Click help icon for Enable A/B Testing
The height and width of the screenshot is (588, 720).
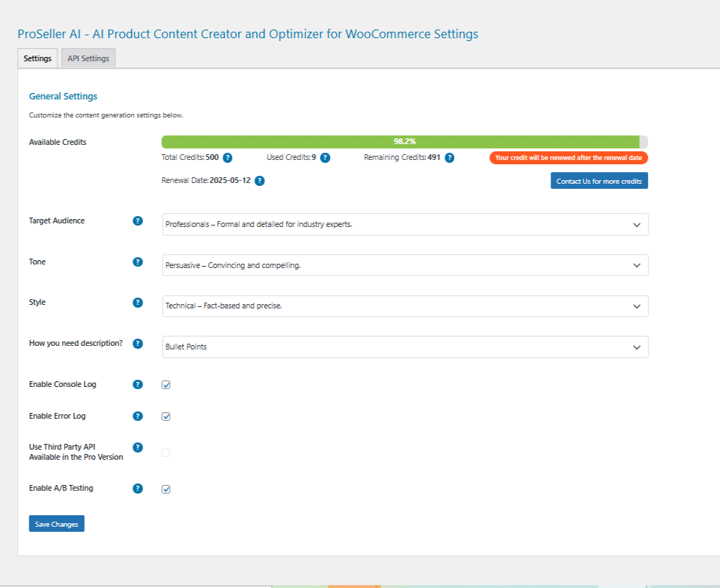tap(138, 489)
